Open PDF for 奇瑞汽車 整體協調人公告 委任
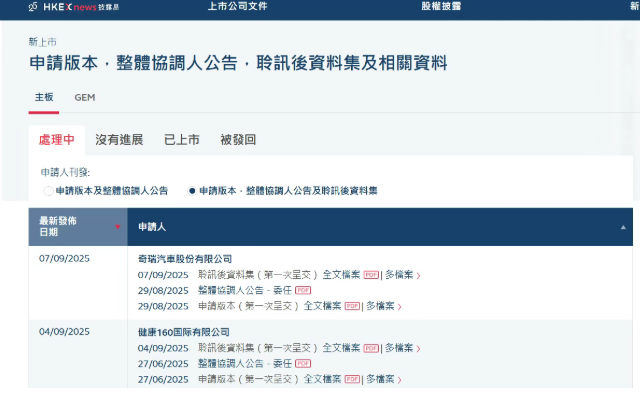This screenshot has width=640, height=408. [x=303, y=290]
